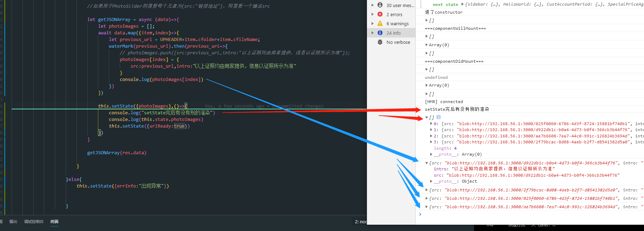644x231 pixels.
Task: Collapse the expanded array with four items
Action: pos(427,118)
